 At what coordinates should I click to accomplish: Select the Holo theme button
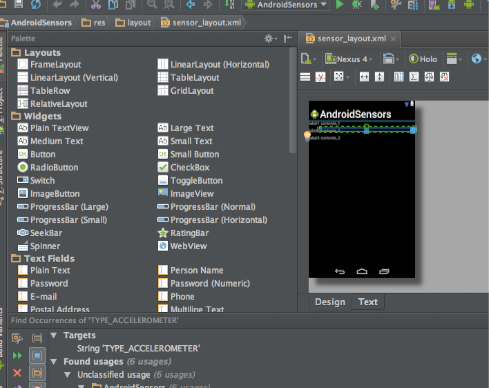423,59
